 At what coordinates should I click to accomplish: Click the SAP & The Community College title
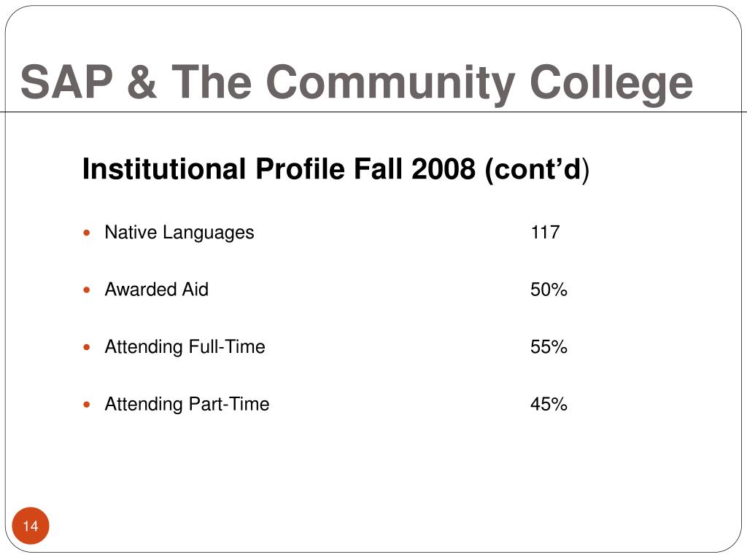pos(356,83)
